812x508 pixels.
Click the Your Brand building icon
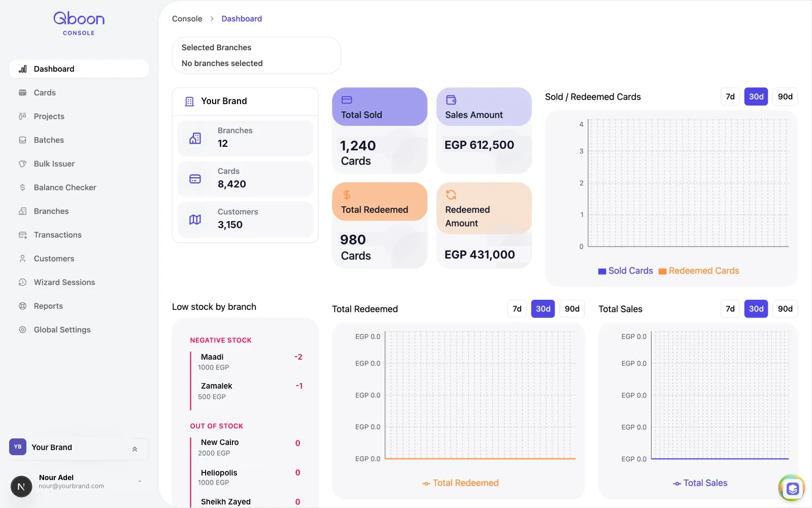click(189, 102)
